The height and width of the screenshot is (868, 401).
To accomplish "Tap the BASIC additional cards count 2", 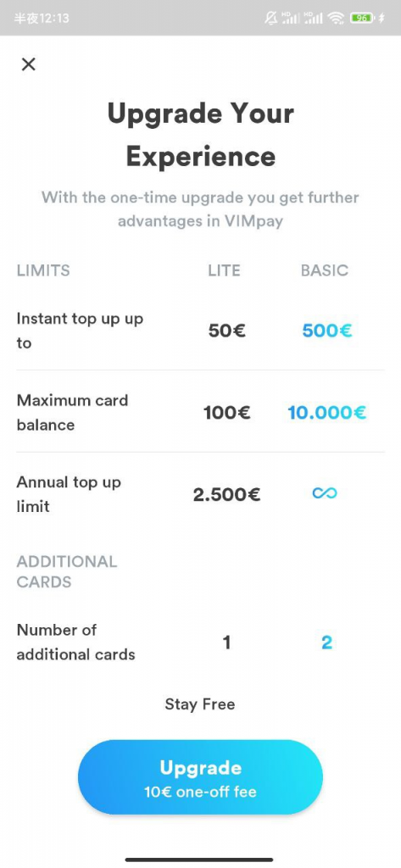I will (326, 643).
